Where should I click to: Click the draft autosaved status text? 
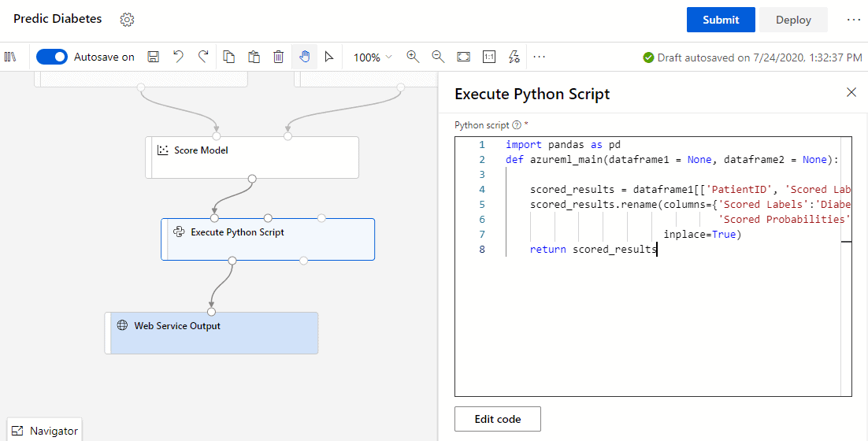(759, 57)
